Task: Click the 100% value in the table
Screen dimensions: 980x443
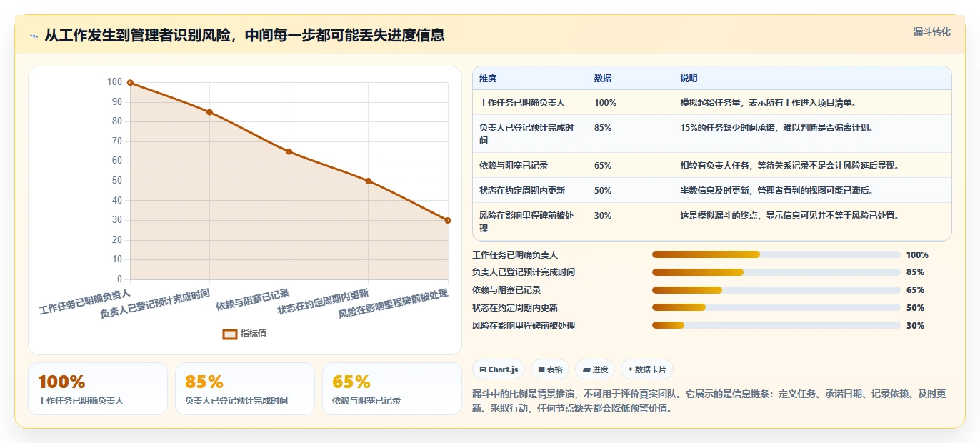Action: coord(605,103)
